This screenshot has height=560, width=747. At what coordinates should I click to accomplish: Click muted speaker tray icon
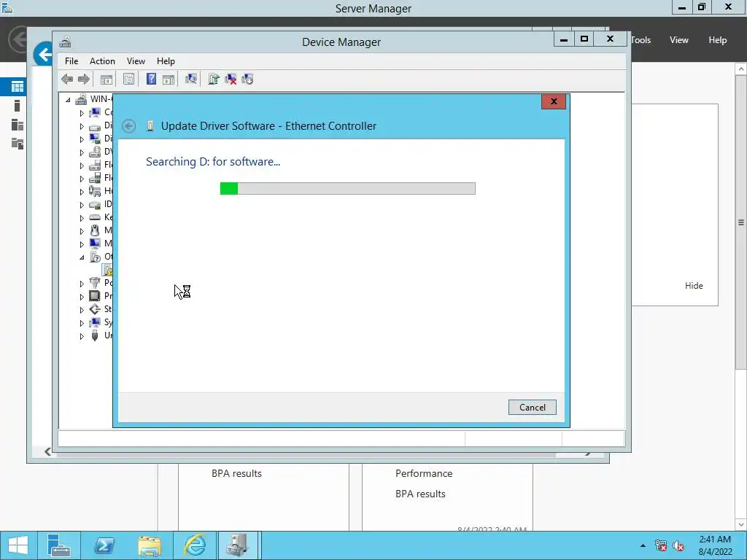(679, 545)
